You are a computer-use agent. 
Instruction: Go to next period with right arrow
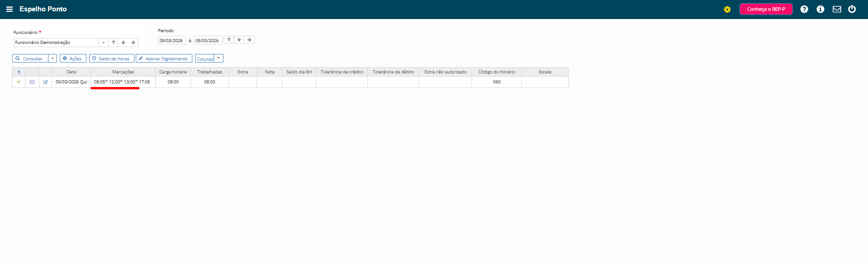click(x=249, y=40)
